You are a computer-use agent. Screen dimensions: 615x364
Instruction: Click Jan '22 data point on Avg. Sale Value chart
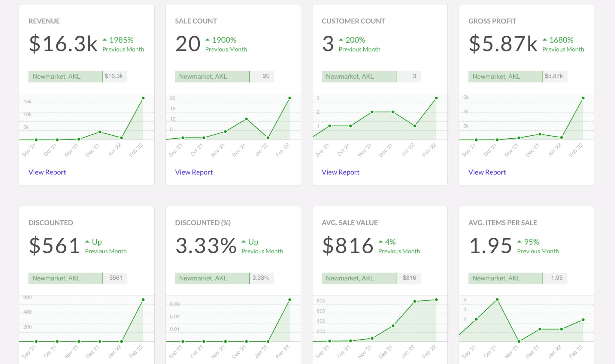(415, 301)
